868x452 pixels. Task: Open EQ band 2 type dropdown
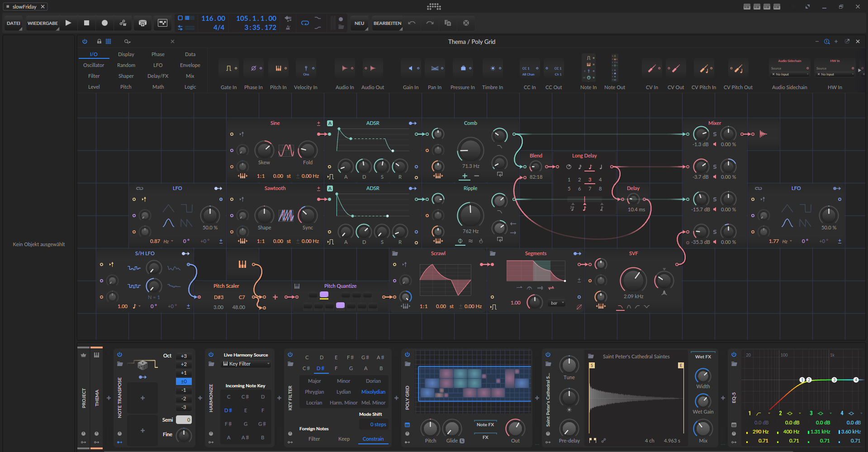pos(793,413)
